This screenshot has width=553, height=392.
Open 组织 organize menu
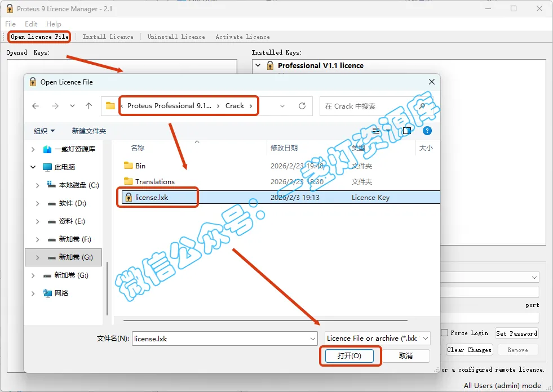(x=44, y=131)
